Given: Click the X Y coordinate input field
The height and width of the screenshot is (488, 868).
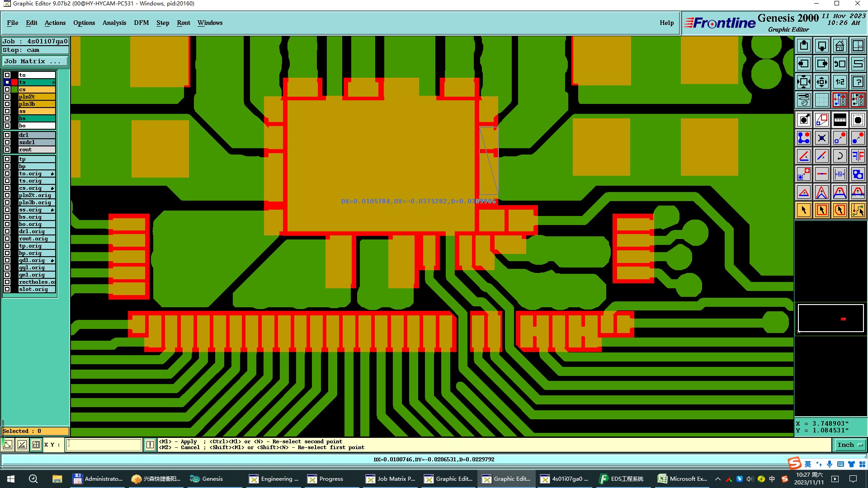Looking at the screenshot, I should [104, 445].
